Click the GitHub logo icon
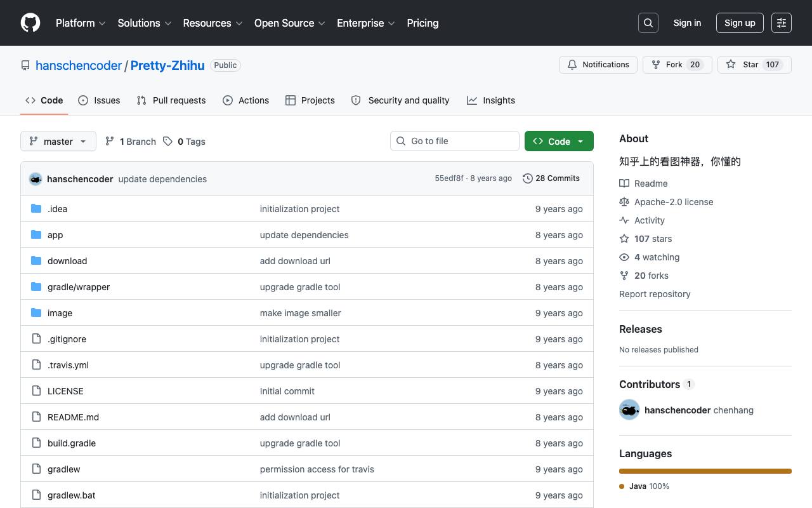 [30, 23]
